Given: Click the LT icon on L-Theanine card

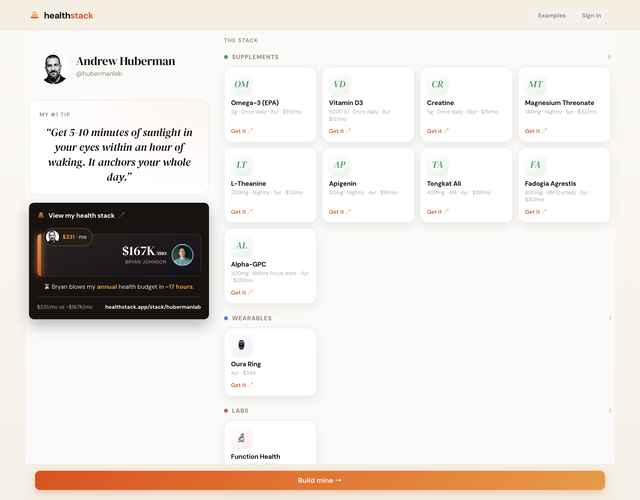Looking at the screenshot, I should 241,165.
